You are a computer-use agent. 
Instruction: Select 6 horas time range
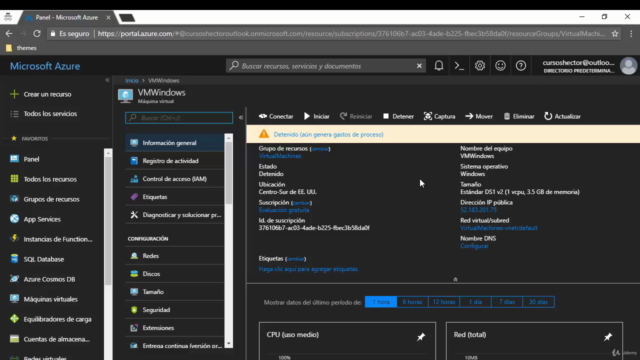click(412, 302)
